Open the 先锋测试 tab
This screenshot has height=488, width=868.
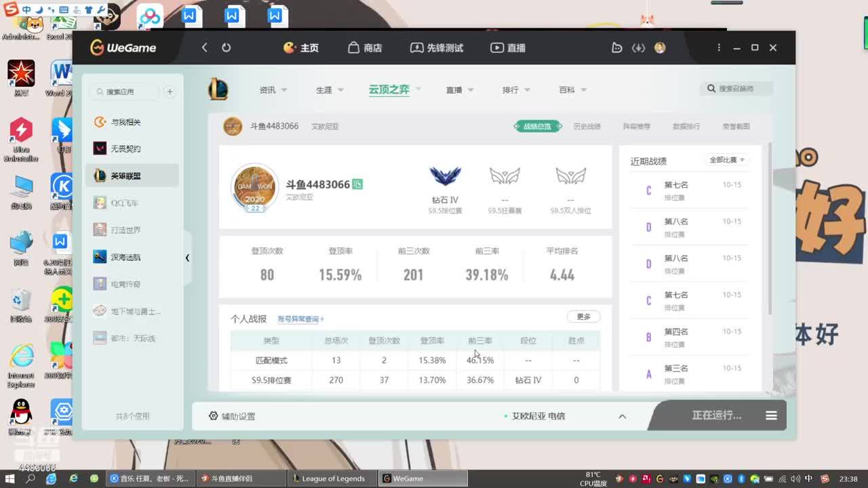click(x=437, y=47)
